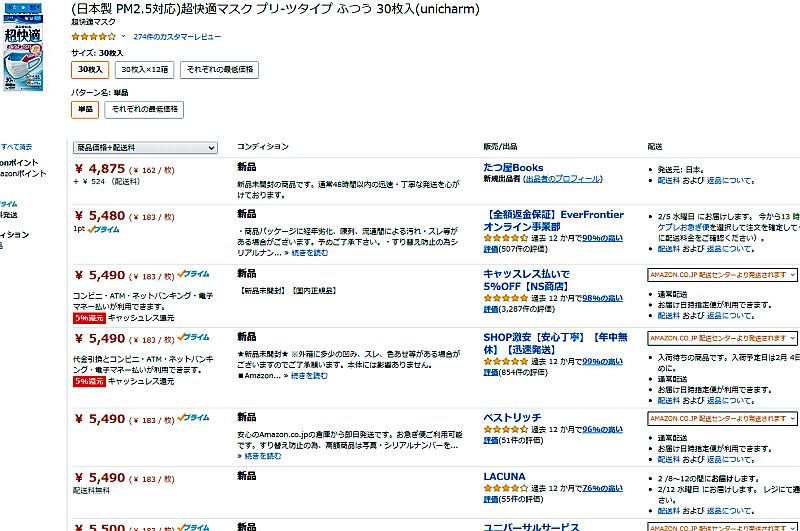Click 返品について link in ベストリッチ row
Image resolution: width=800 pixels, height=531 pixels.
[x=729, y=460]
